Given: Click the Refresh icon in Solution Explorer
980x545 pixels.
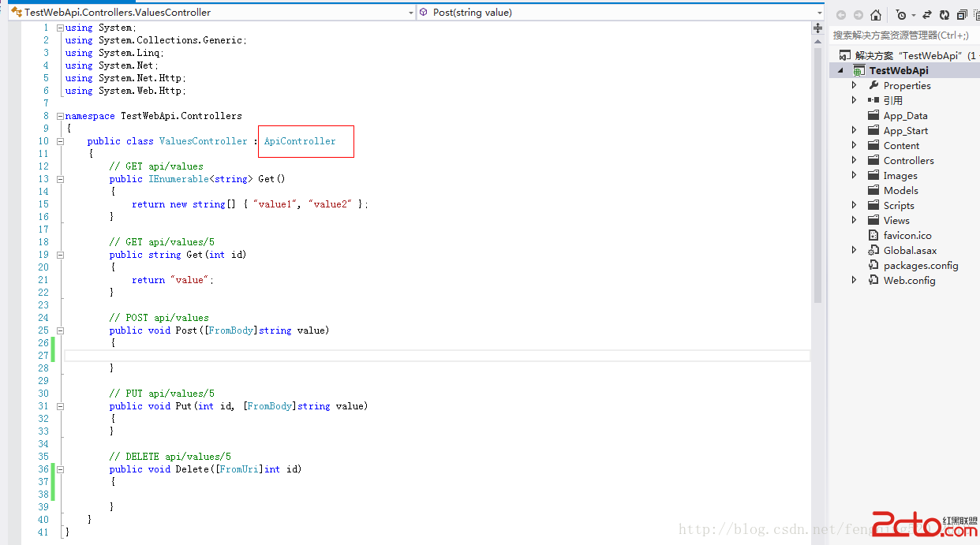Looking at the screenshot, I should click(x=944, y=15).
